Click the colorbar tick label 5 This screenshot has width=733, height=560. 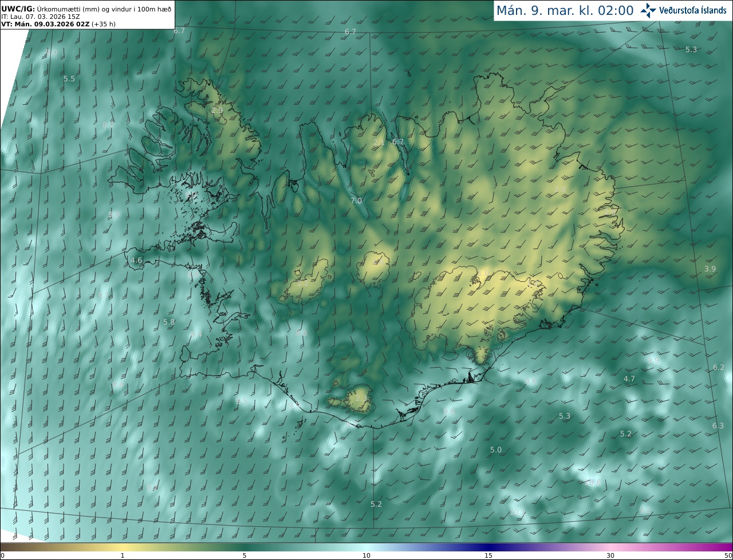coord(245,555)
